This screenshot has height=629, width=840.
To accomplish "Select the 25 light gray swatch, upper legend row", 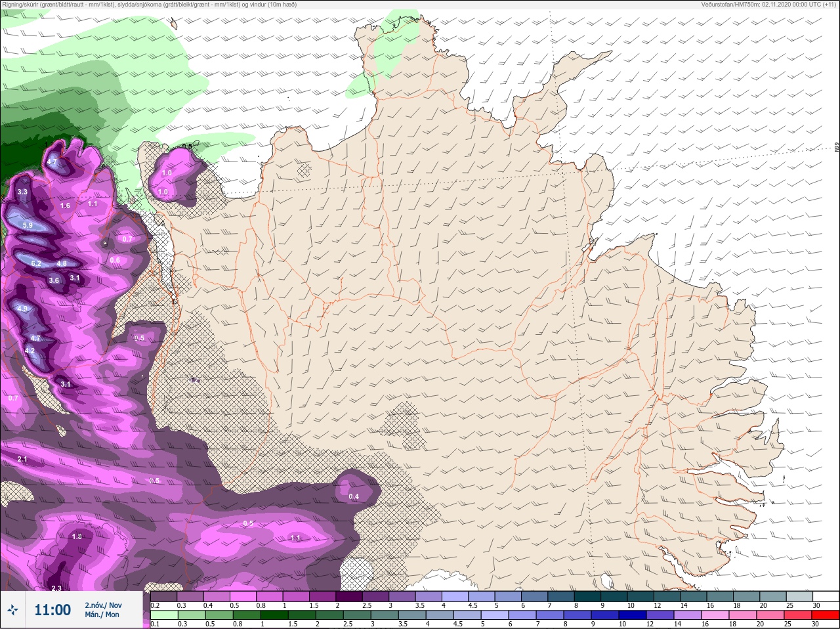I will [x=799, y=596].
